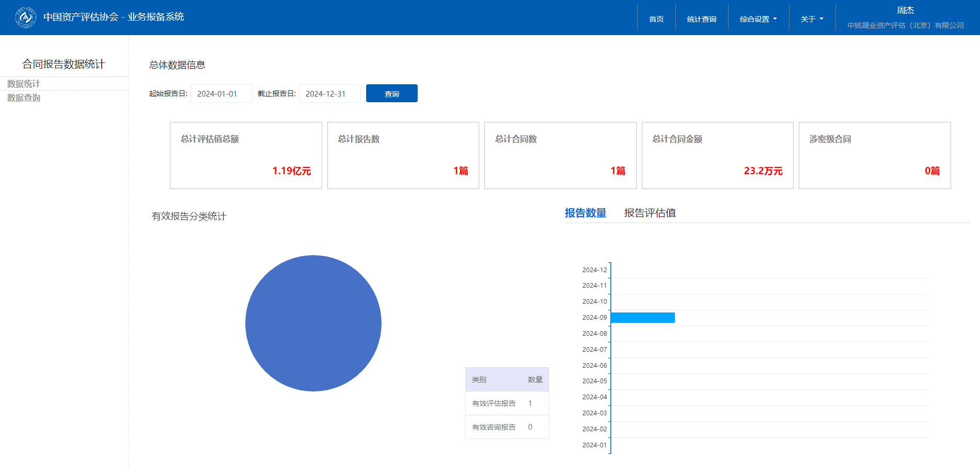The image size is (980, 470).
Task: Click the blue pie chart circle
Action: [x=313, y=323]
